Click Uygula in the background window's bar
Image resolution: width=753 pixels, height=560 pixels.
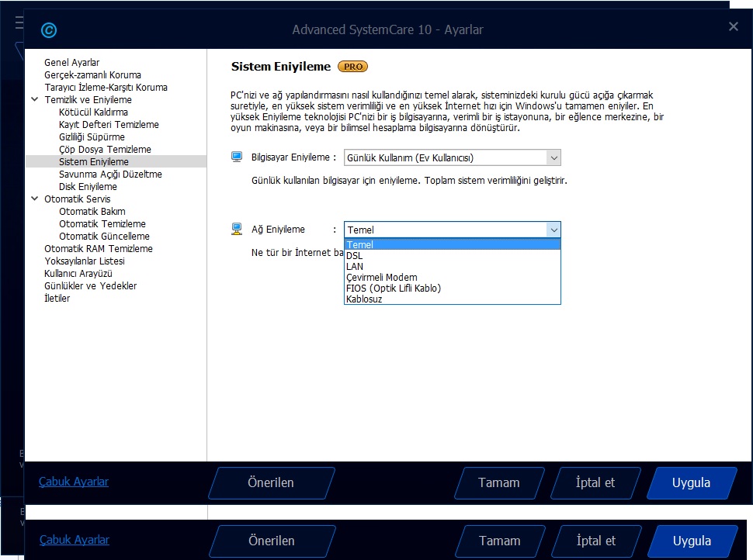click(692, 541)
